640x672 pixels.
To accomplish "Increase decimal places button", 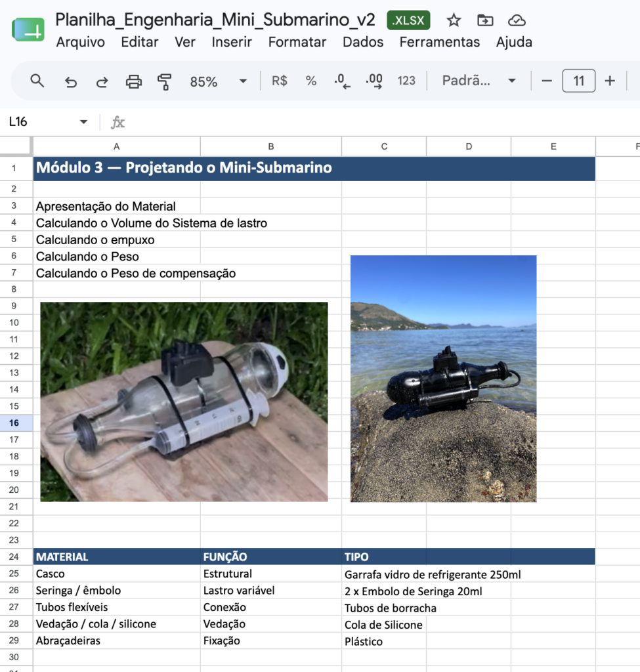I will pos(374,81).
